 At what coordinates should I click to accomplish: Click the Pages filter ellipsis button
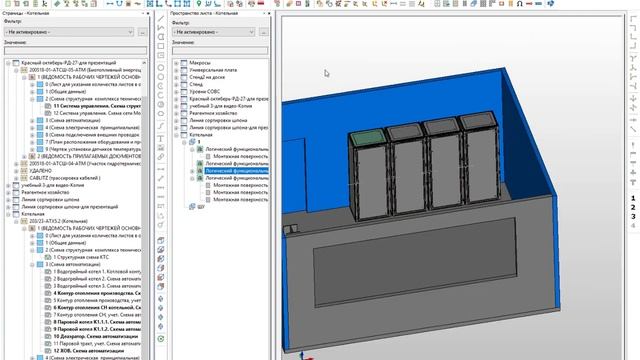[142, 32]
